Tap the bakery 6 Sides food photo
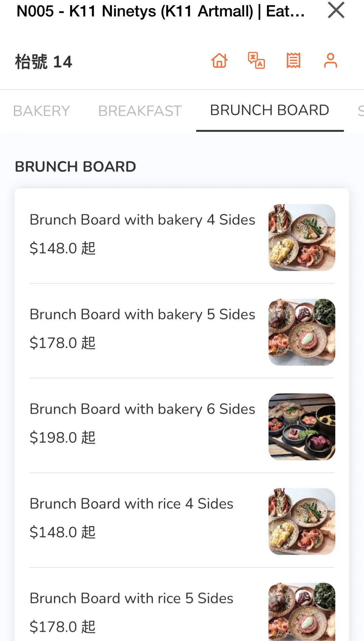364x641 pixels. click(302, 427)
